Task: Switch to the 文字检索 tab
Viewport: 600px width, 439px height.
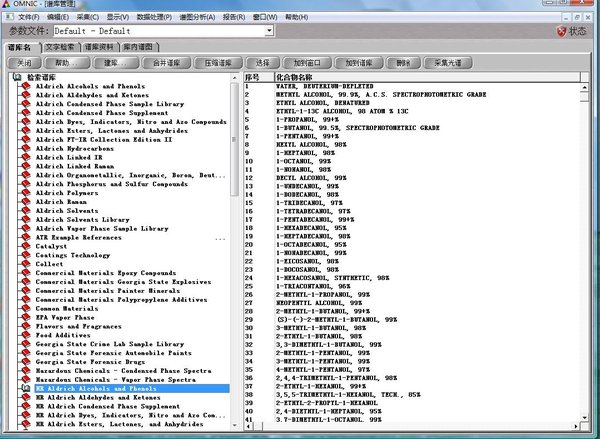Action: point(60,47)
